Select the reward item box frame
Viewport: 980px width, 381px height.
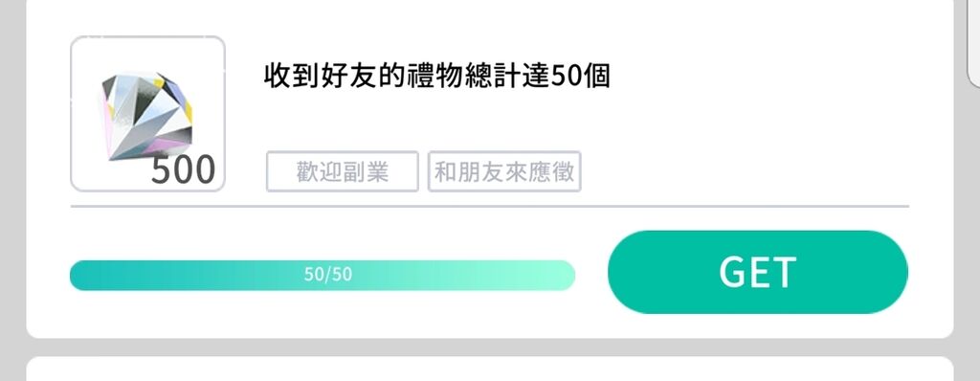147,113
